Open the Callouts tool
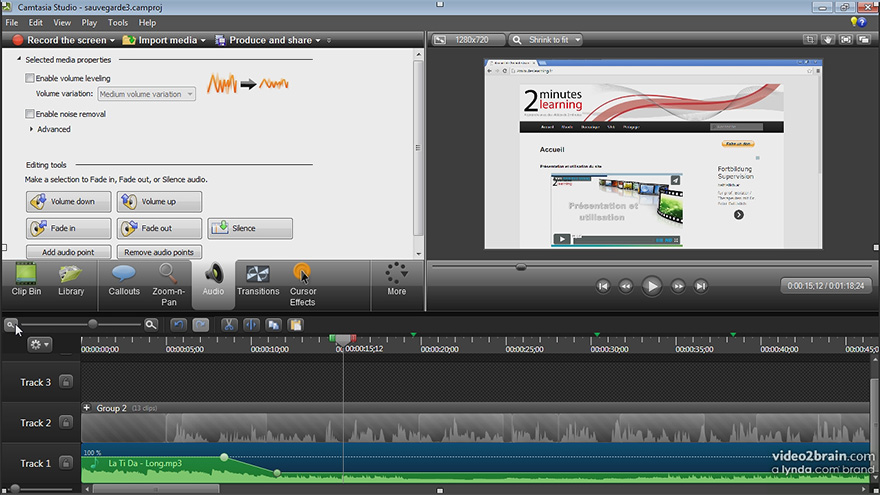Screen dimensions: 880x495 coord(123,279)
